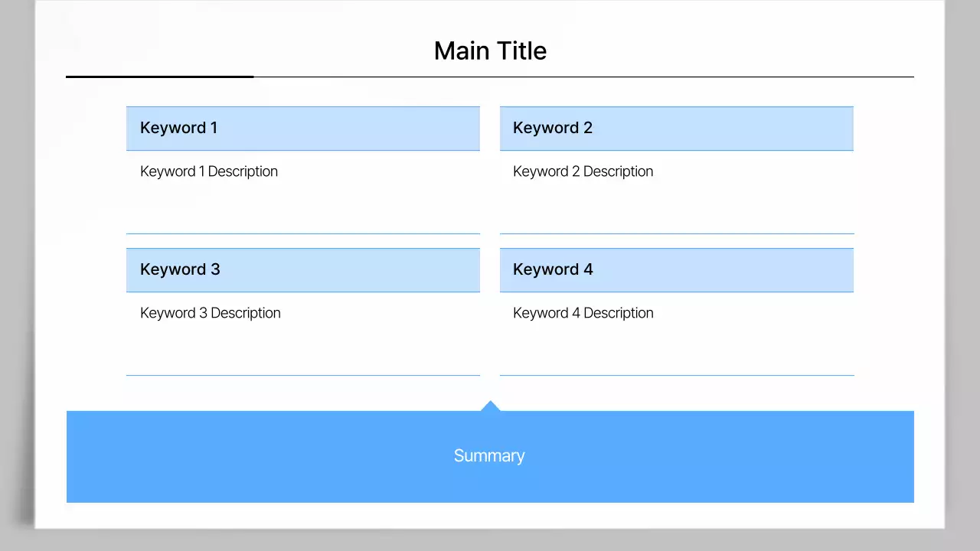The width and height of the screenshot is (980, 551).
Task: Select the thin horizontal rule below Main Title
Action: point(582,77)
